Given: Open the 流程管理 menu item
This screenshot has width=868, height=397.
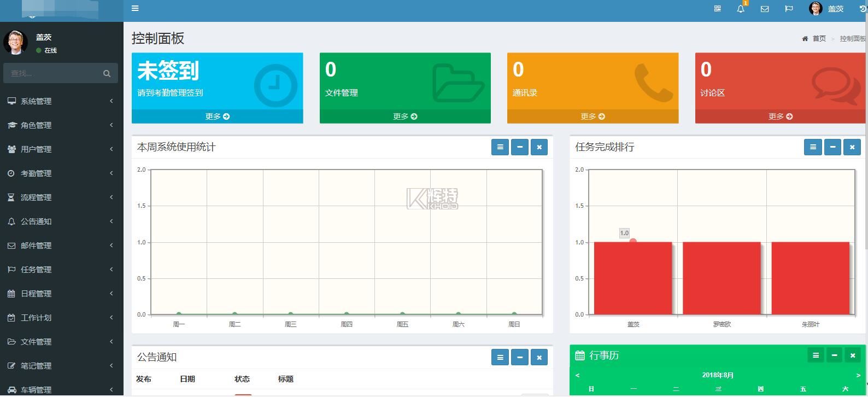Looking at the screenshot, I should click(x=60, y=197).
